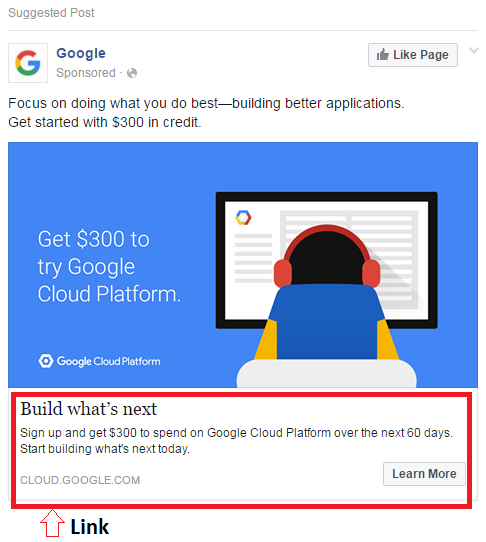Image resolution: width=486 pixels, height=542 pixels.
Task: Click the ad description about 60 days
Action: coord(236,440)
